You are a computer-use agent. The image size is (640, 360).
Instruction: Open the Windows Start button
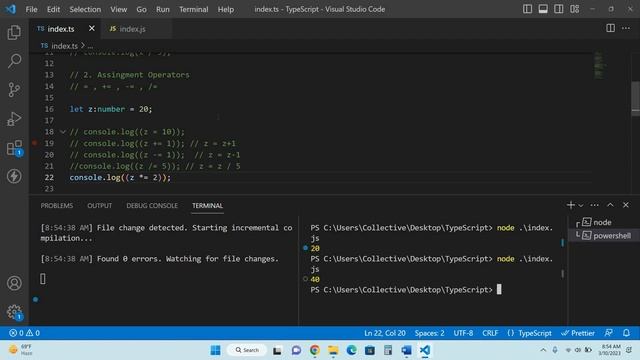215,350
